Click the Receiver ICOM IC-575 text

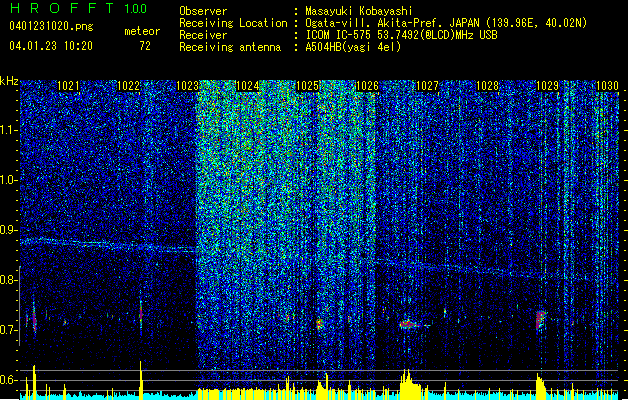click(401, 35)
